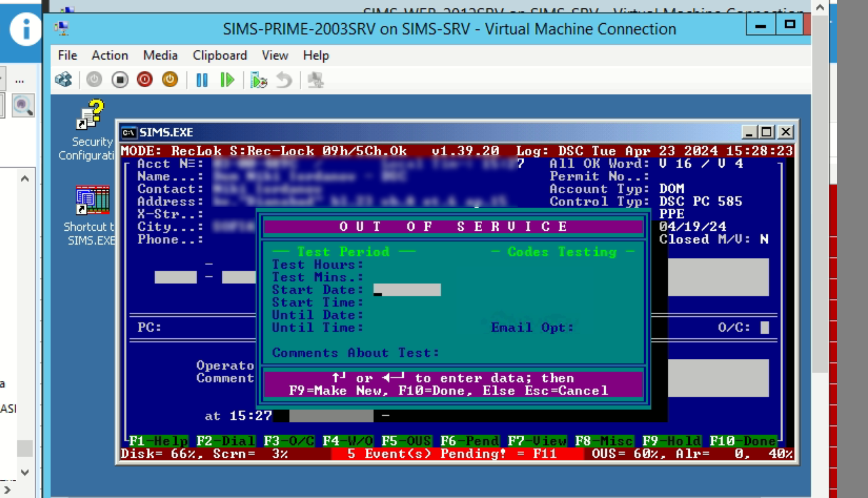Click the F4-W/O function key label

click(x=347, y=441)
